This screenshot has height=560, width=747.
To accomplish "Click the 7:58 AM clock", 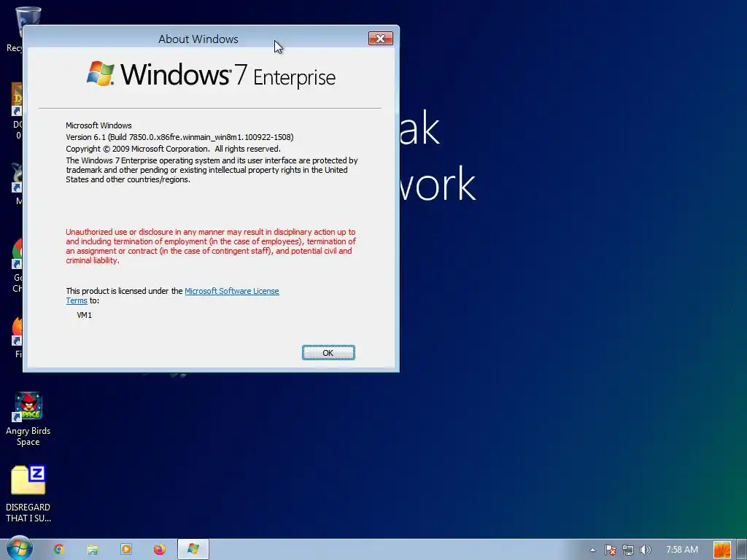I will coord(682,550).
